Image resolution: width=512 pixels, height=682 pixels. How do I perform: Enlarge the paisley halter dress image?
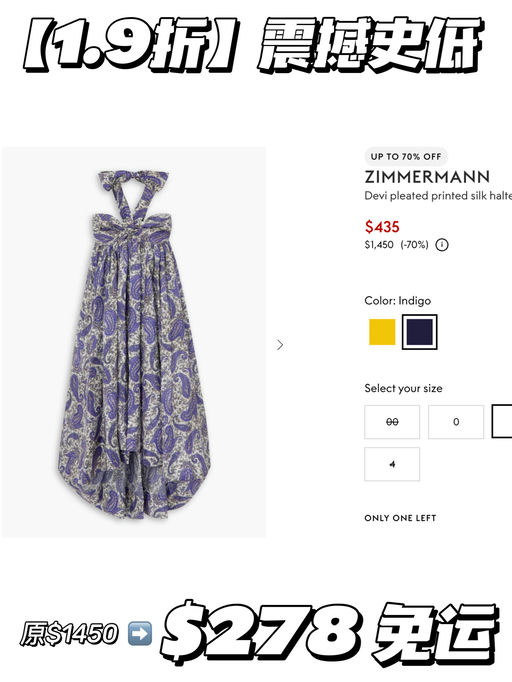click(134, 342)
